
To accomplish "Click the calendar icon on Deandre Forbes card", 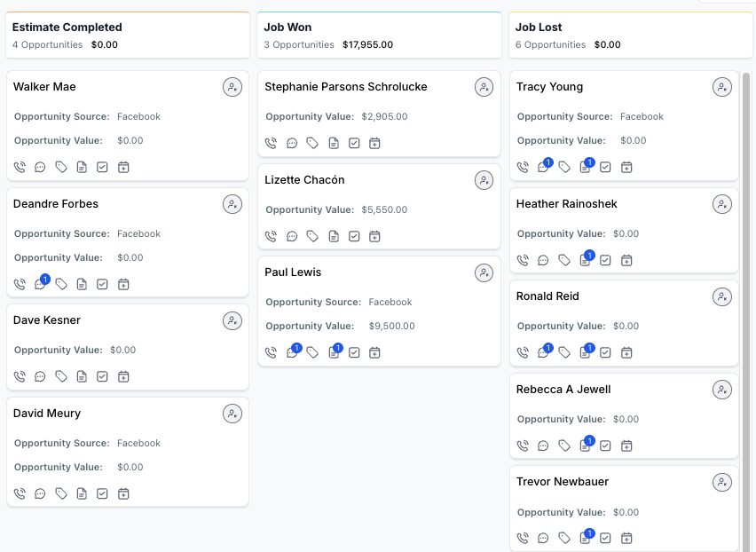I will pos(123,285).
